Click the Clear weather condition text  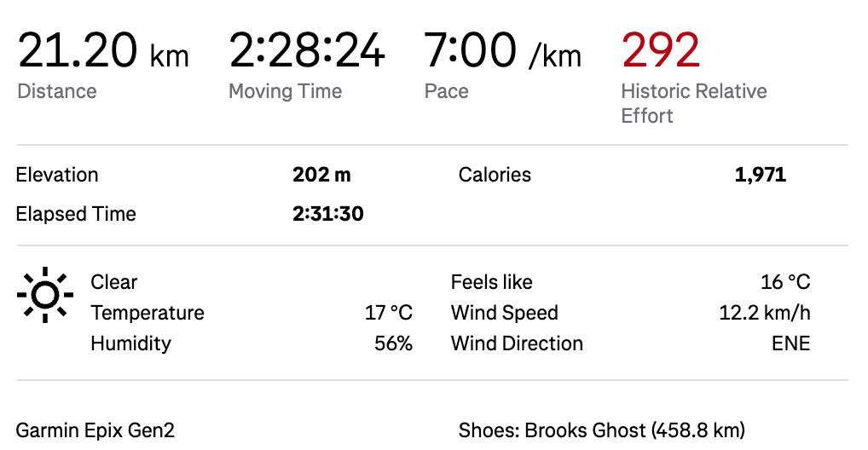(x=113, y=282)
